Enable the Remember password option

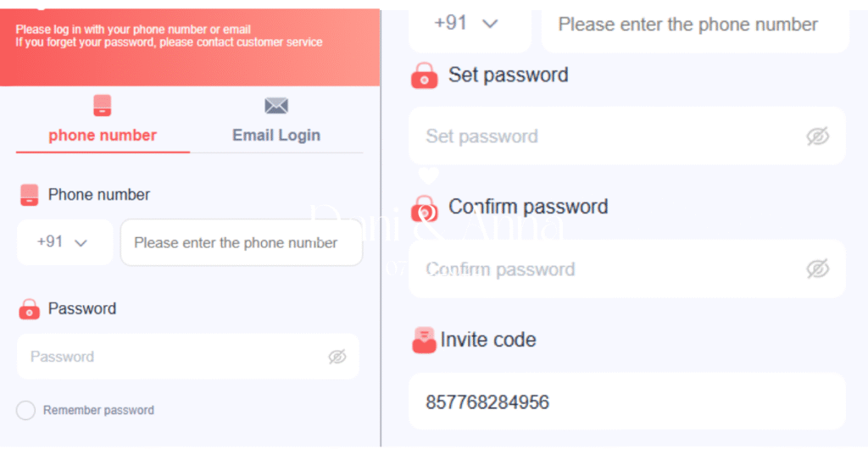(26, 411)
